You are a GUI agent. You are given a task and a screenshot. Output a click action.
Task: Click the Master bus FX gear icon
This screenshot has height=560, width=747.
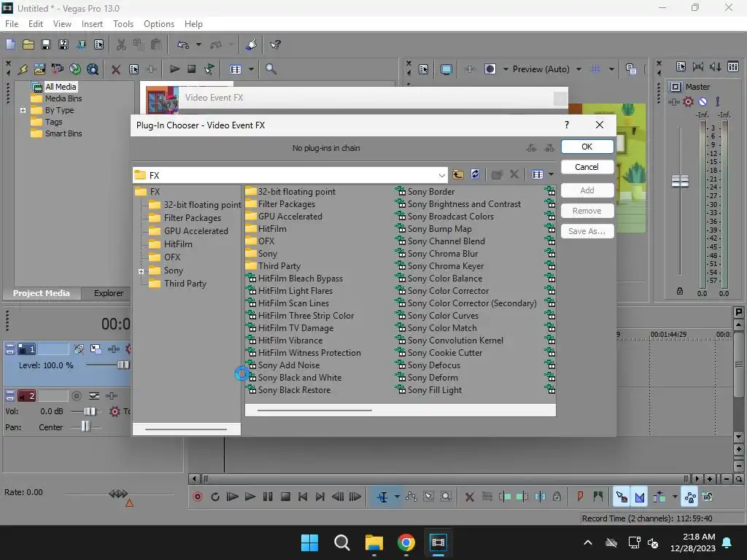tap(688, 101)
